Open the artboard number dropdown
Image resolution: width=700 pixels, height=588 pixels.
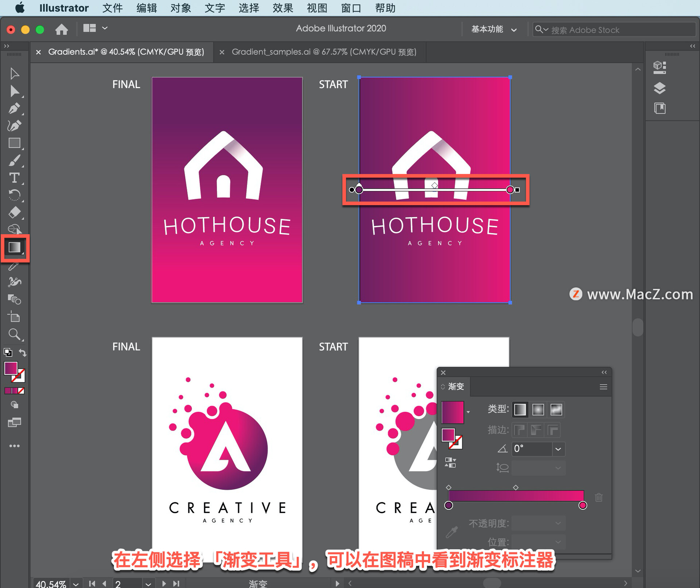(148, 584)
